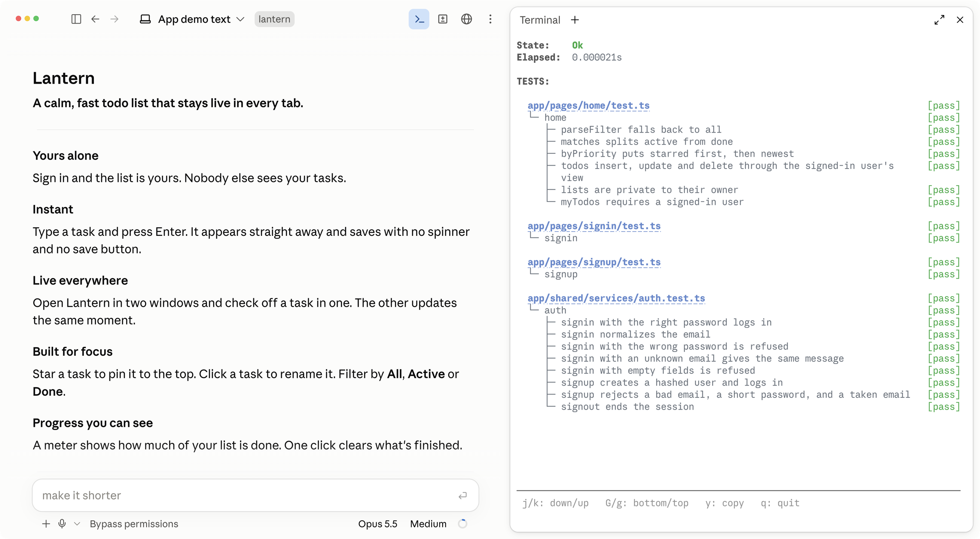
Task: Open app/pages/signup/test.ts link
Action: pos(594,262)
